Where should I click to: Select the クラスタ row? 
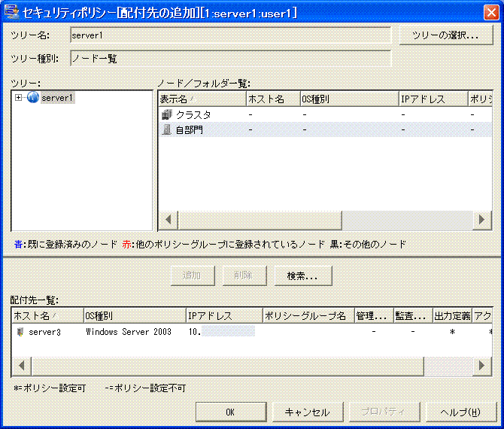point(325,114)
